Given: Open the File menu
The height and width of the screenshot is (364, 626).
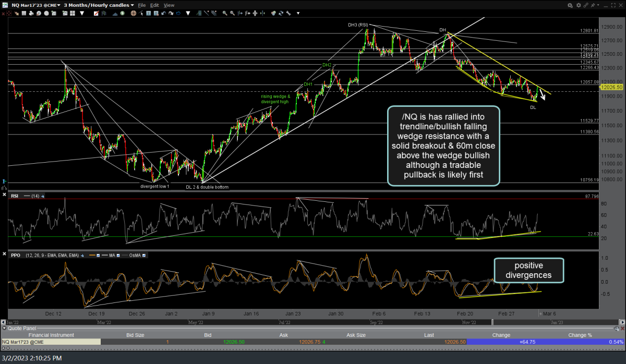Looking at the screenshot, I should [142, 5].
